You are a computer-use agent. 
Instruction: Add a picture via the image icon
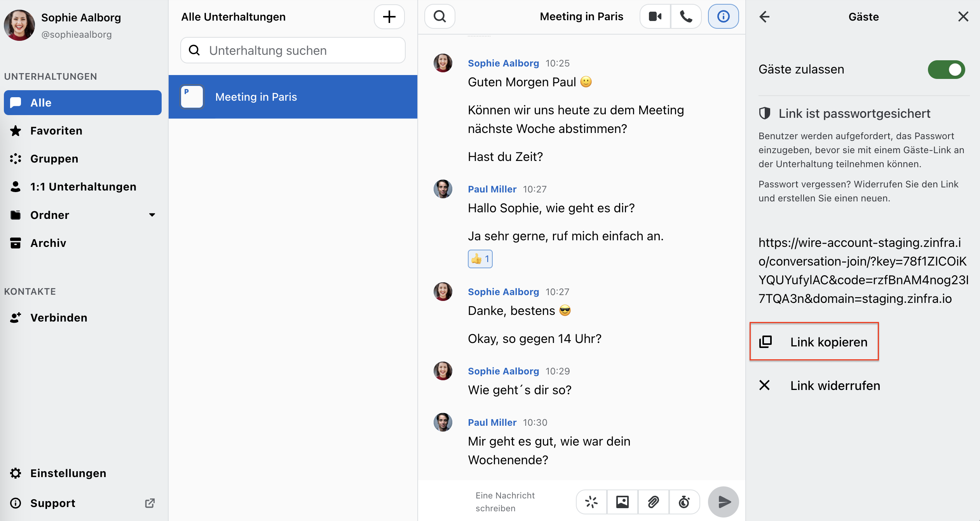[x=623, y=502]
